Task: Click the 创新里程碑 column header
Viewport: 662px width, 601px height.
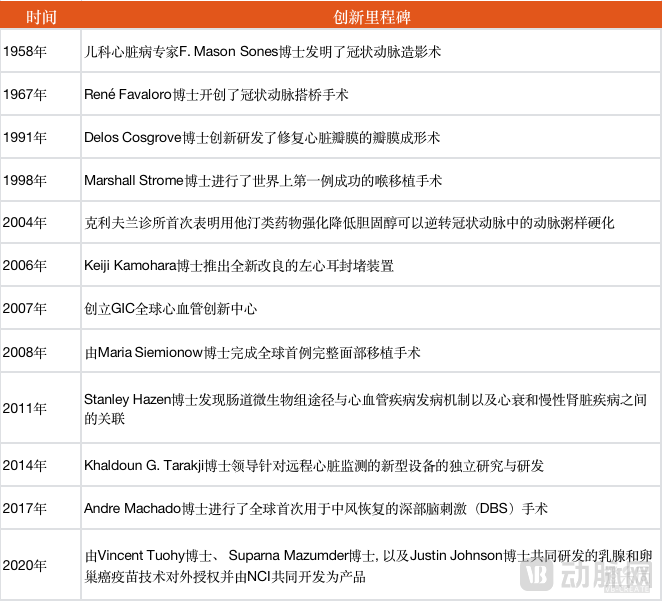Action: coord(371,17)
